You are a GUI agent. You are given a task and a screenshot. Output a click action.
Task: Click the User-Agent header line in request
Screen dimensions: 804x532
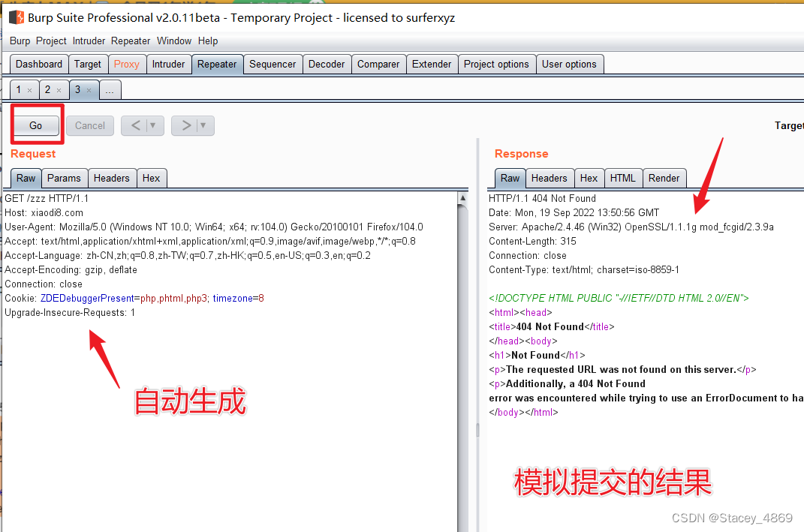tap(214, 227)
